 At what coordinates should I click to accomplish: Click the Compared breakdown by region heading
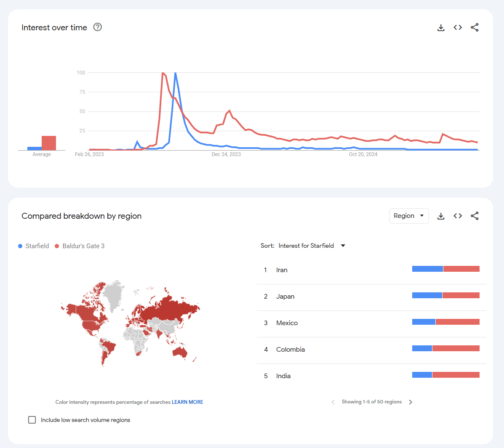pyautogui.click(x=82, y=216)
